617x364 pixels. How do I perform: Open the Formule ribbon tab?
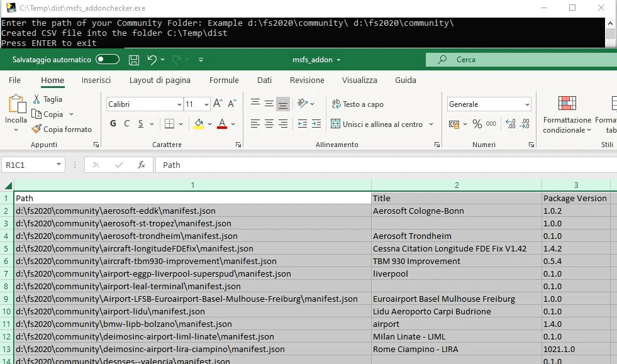[224, 80]
